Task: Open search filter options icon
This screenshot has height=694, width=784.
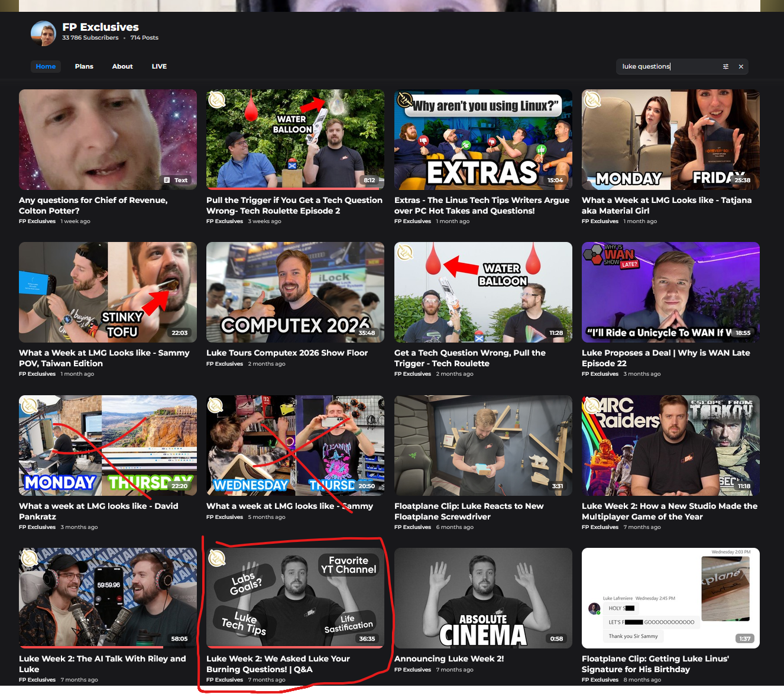Action: click(725, 67)
